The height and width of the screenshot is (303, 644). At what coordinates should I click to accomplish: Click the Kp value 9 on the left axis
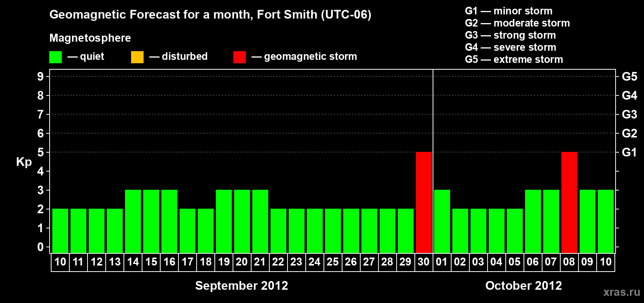(41, 77)
